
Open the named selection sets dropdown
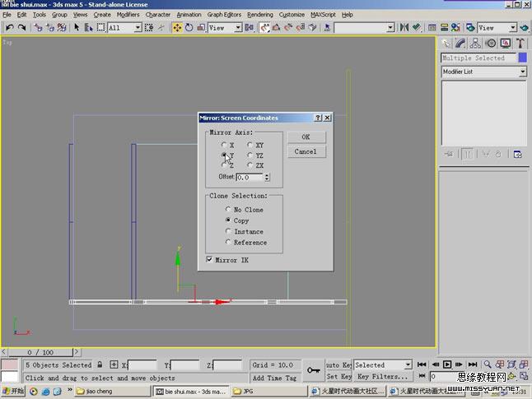coord(390,27)
